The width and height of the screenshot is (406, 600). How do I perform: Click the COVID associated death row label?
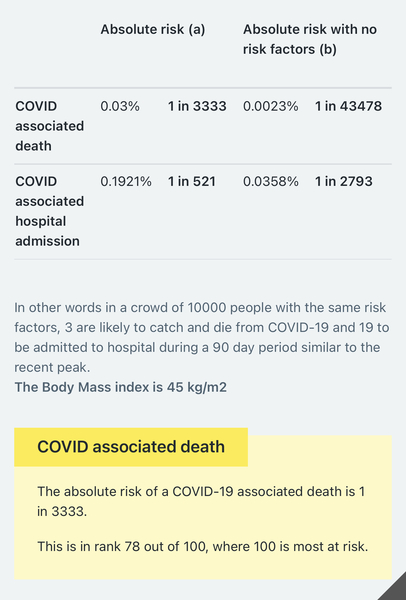(50, 126)
